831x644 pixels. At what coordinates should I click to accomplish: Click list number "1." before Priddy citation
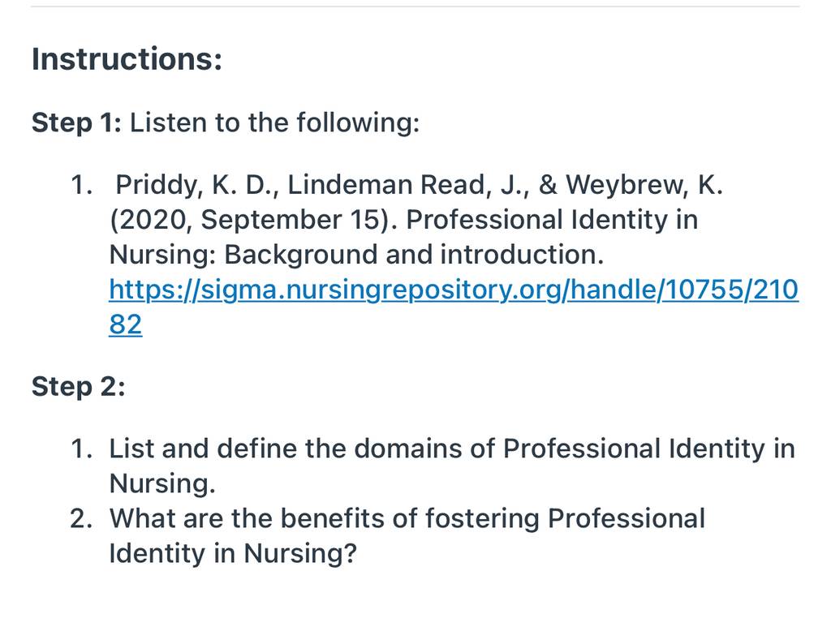pyautogui.click(x=82, y=185)
